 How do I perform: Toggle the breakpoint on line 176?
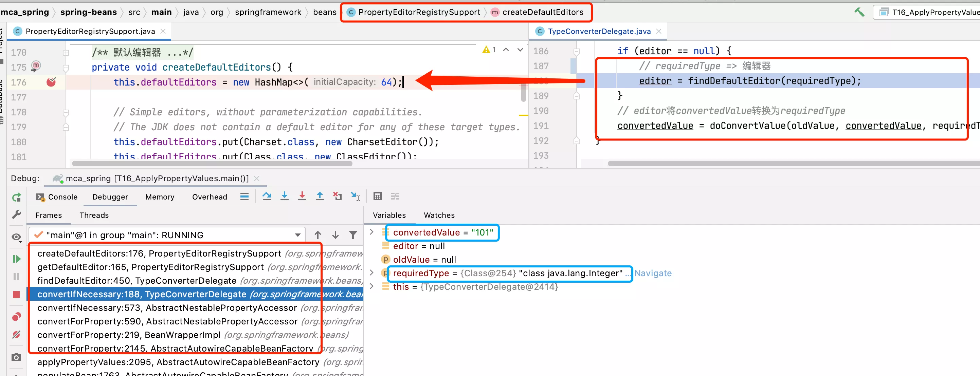51,82
